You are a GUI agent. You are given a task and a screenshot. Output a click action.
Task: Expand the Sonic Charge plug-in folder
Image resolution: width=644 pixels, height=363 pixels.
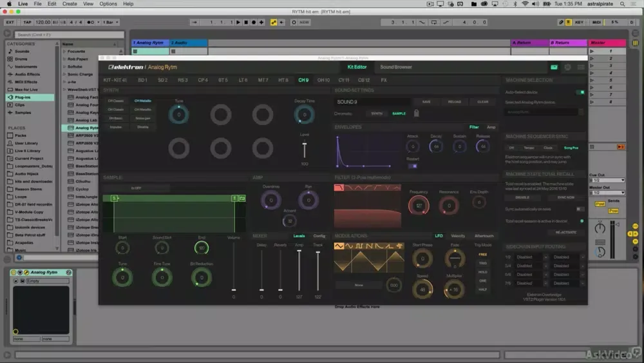[64, 74]
